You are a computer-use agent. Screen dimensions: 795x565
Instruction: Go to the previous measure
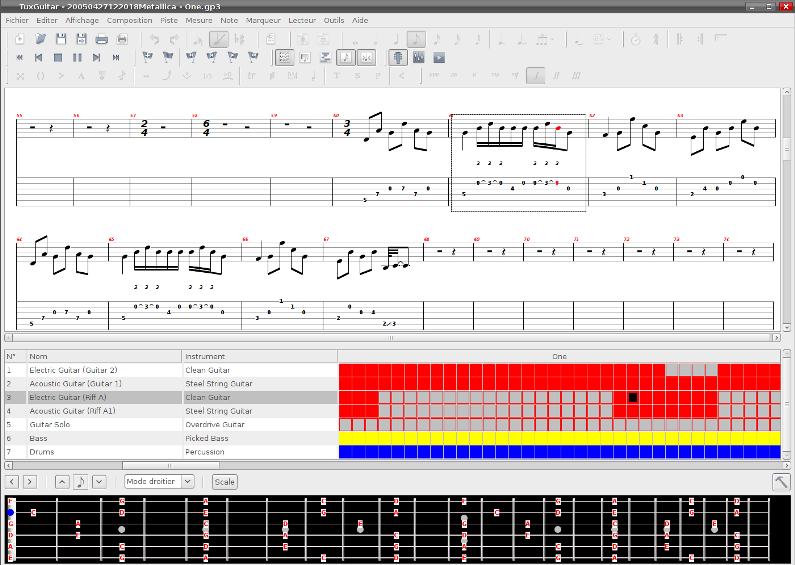pyautogui.click(x=39, y=58)
